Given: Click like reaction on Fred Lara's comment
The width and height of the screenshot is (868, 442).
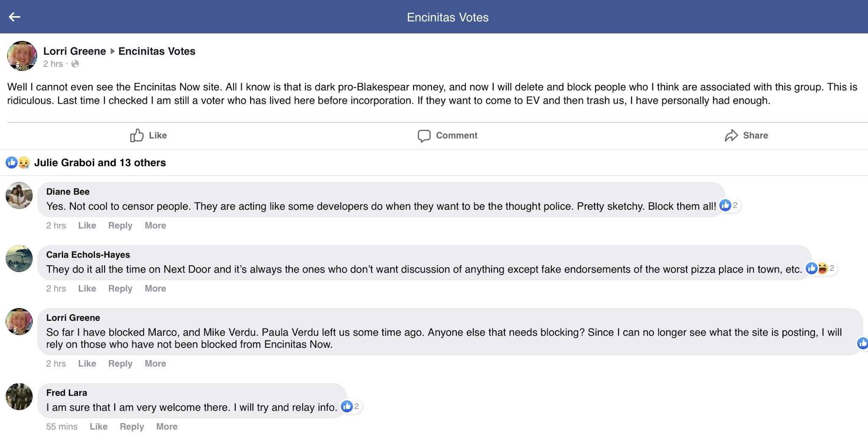Looking at the screenshot, I should click(351, 406).
